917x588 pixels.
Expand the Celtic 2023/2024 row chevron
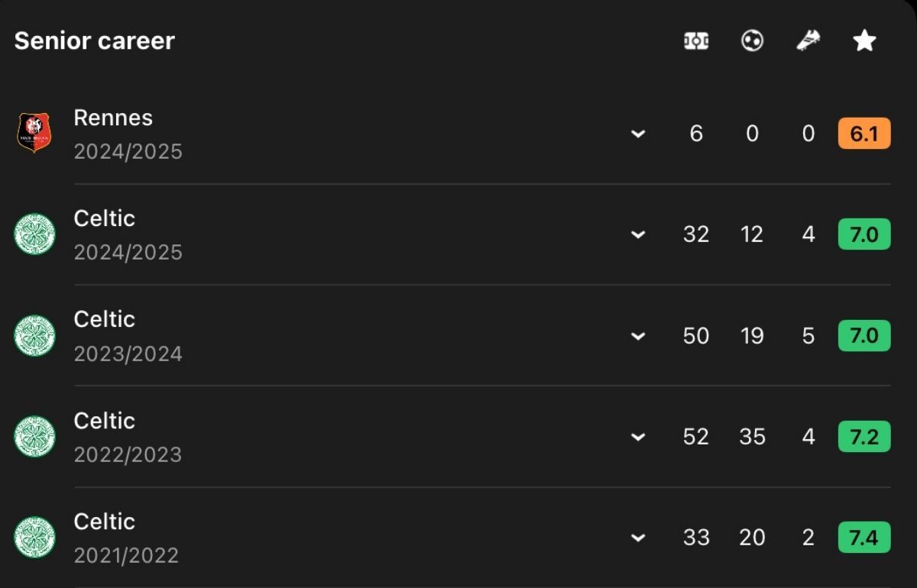(638, 336)
